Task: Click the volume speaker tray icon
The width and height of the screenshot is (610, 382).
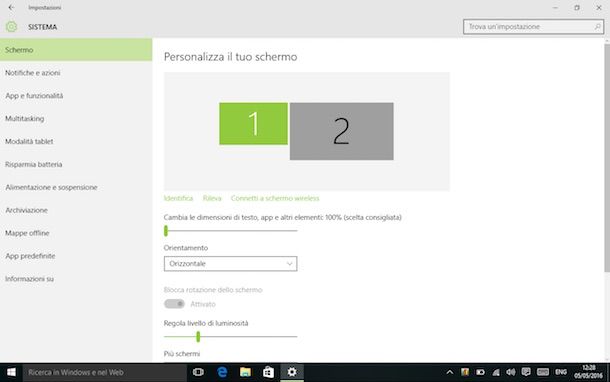Action: pyautogui.click(x=510, y=372)
